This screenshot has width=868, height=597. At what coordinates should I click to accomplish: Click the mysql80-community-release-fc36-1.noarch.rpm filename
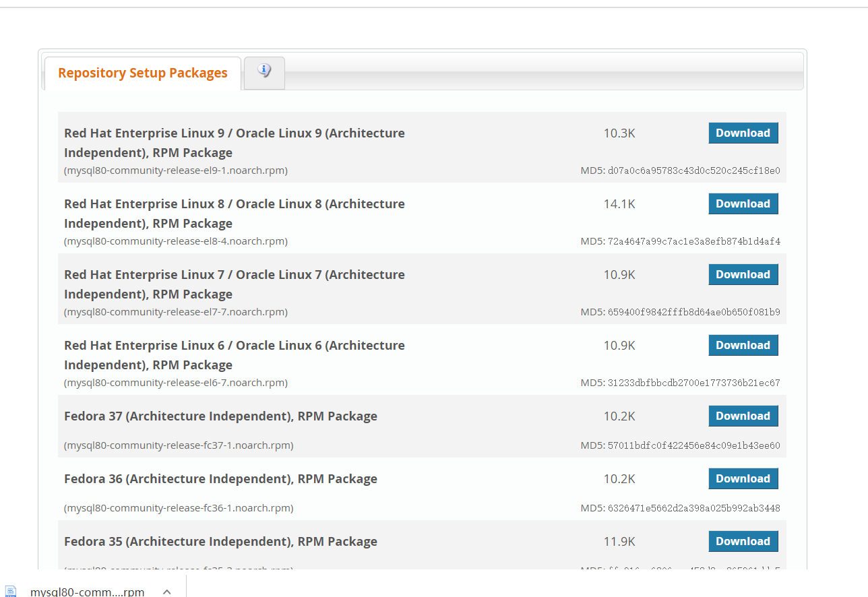179,508
